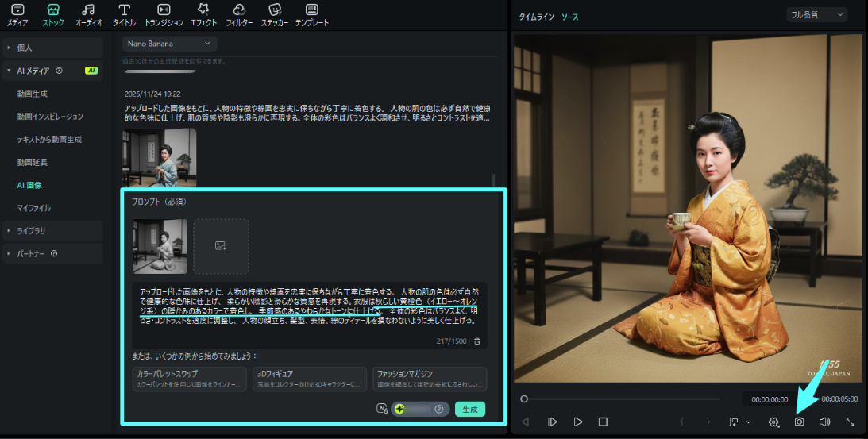The image size is (868, 439).
Task: Expand the 個人 section
Action: 52,48
